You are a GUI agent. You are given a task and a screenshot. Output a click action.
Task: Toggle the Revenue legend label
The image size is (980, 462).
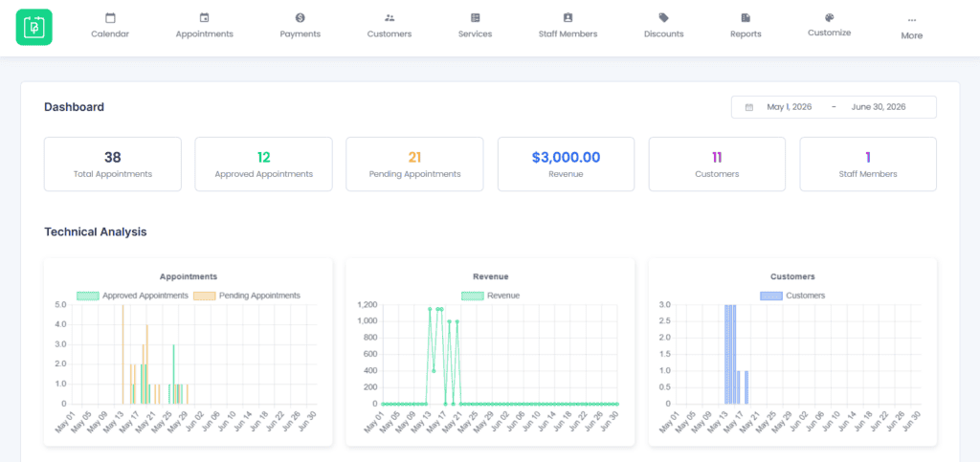(x=503, y=296)
